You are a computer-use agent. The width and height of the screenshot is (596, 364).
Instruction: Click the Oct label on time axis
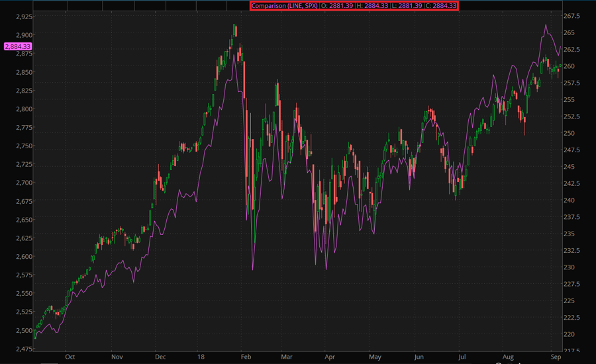[70, 356]
